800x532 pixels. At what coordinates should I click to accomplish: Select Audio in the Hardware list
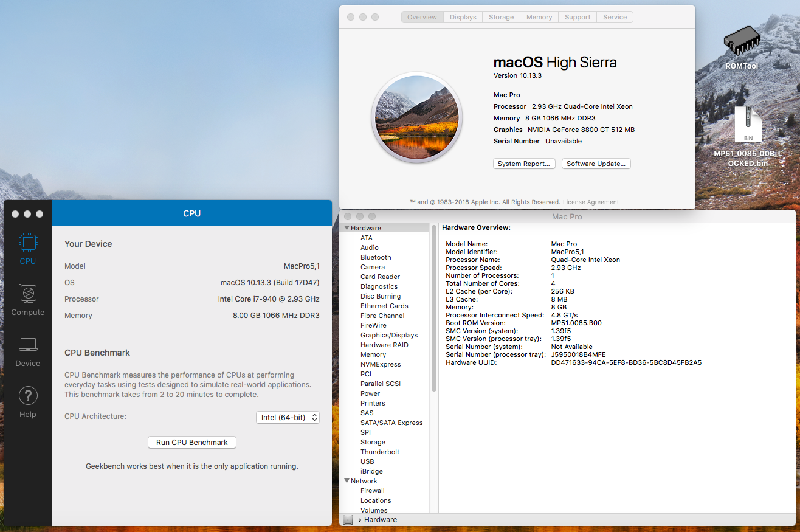(370, 247)
